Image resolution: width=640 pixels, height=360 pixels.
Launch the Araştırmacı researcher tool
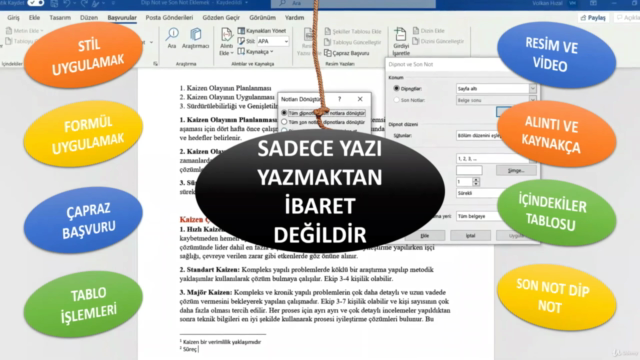tap(195, 38)
